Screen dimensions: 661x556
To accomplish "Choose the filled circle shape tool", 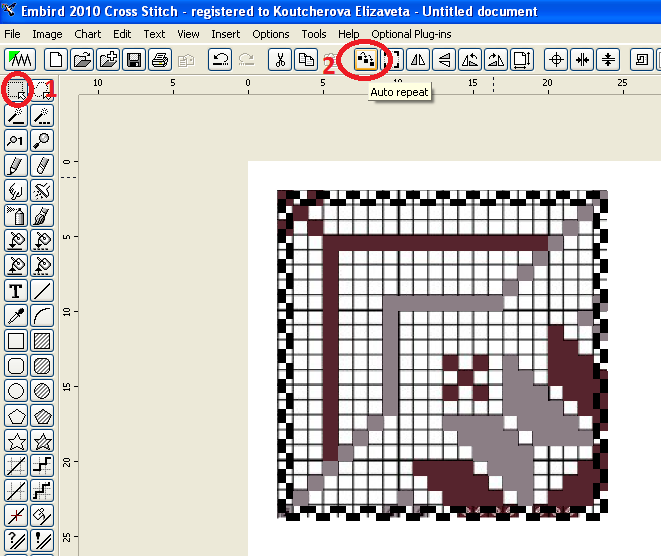I will pyautogui.click(x=42, y=391).
